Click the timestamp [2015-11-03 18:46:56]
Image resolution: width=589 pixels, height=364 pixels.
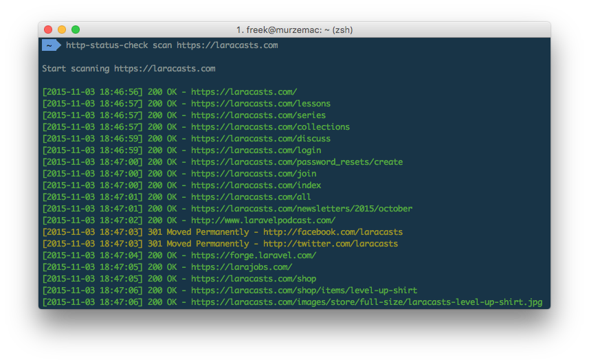pos(92,92)
